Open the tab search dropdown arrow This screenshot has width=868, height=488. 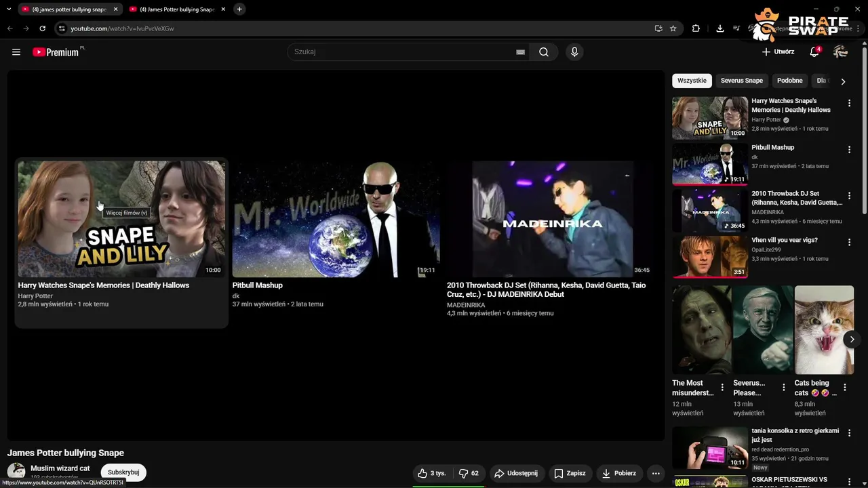8,9
